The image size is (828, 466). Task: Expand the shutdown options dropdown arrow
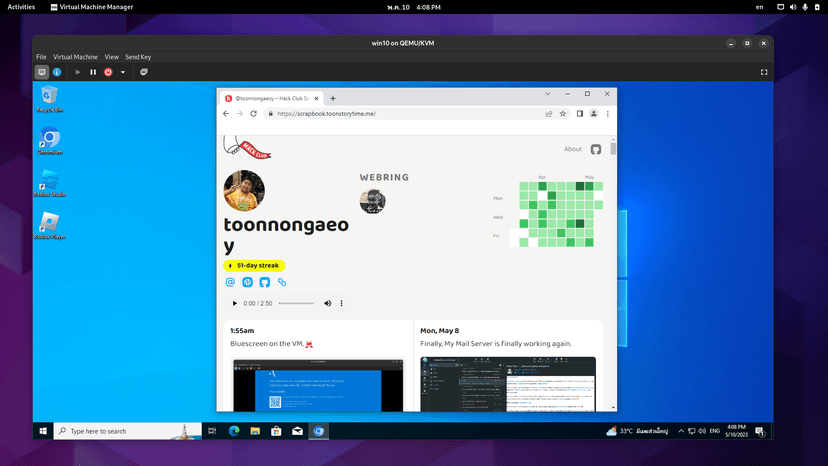[123, 72]
